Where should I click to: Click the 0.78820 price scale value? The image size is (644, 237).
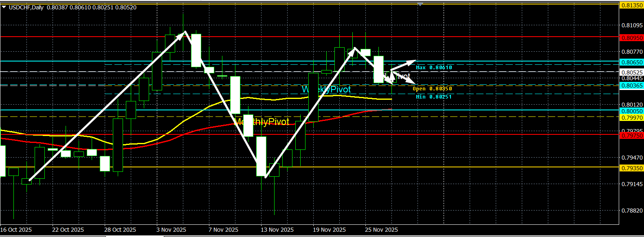(632, 211)
